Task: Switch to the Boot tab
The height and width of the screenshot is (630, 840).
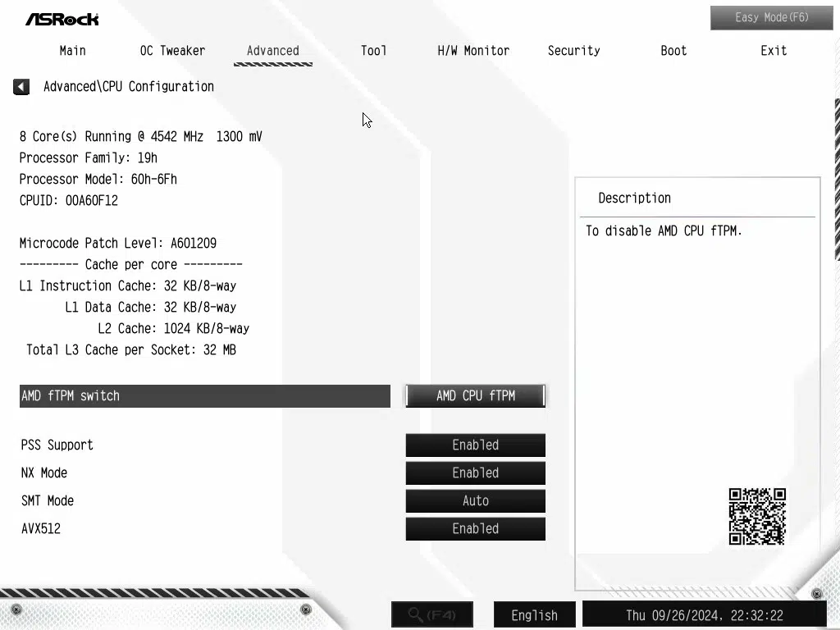Action: coord(673,51)
